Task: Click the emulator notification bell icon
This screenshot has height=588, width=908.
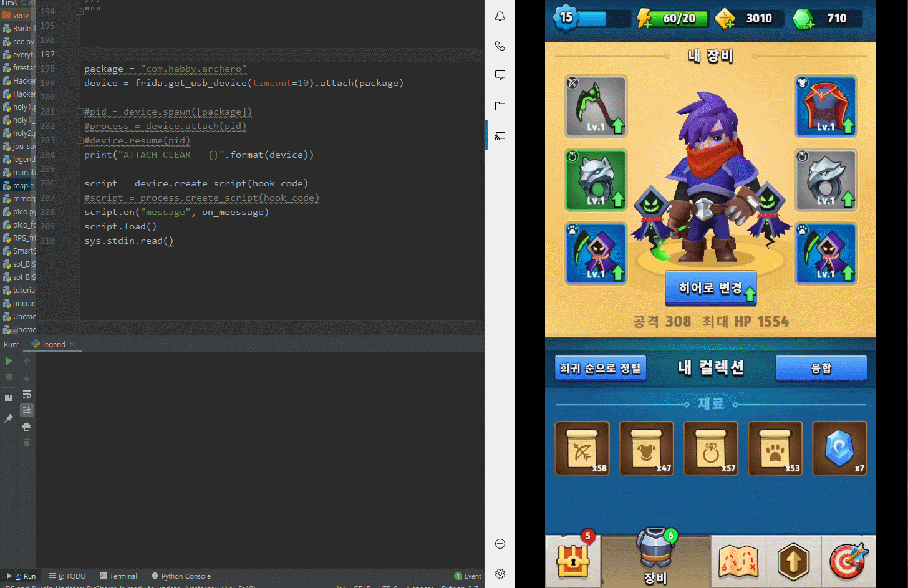Action: click(x=500, y=16)
